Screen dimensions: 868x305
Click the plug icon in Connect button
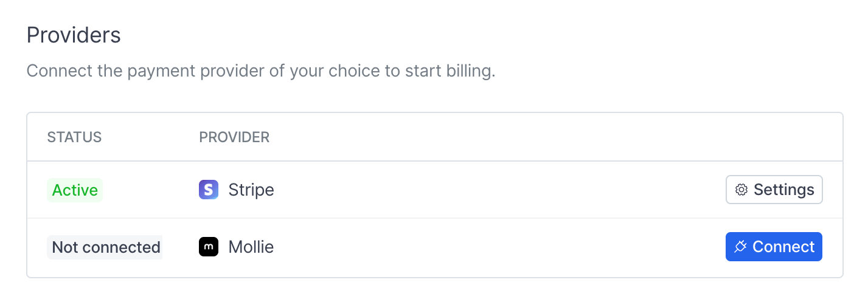(740, 247)
